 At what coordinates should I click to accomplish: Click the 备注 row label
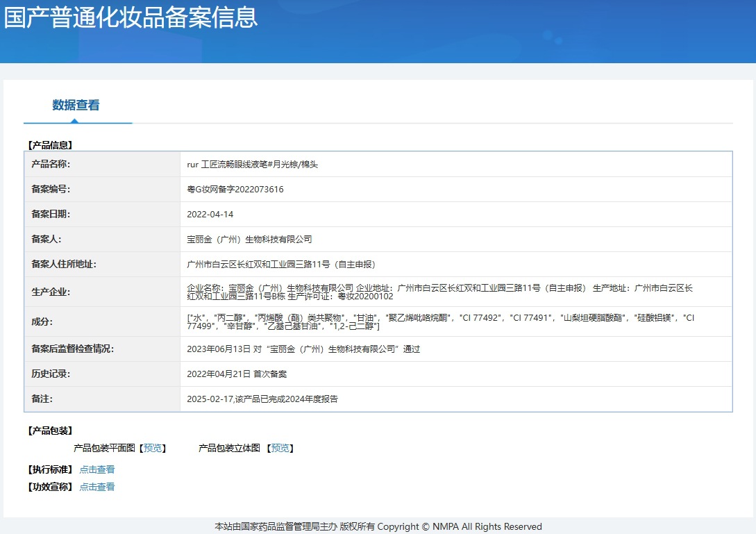click(x=42, y=399)
